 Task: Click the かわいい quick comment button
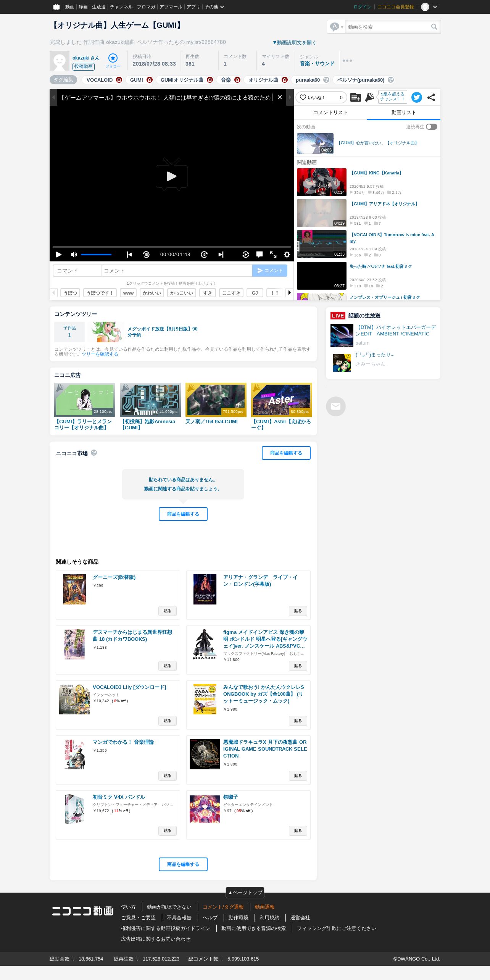tap(152, 293)
